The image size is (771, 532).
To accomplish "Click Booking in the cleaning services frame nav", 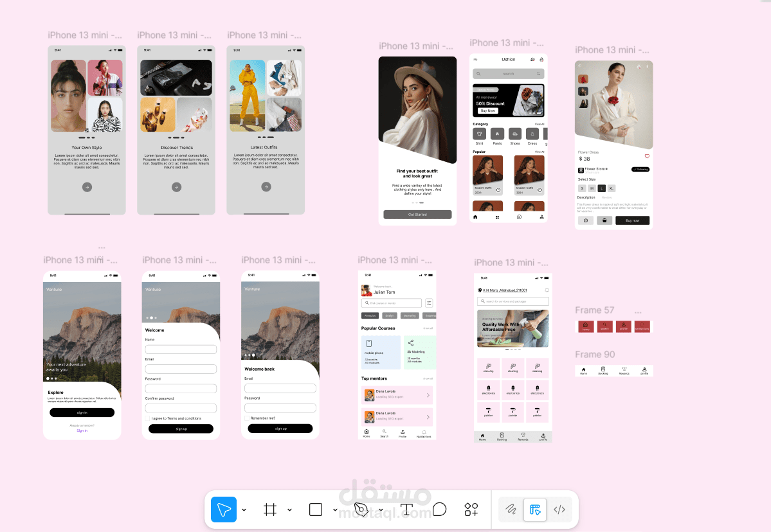I will tap(502, 437).
